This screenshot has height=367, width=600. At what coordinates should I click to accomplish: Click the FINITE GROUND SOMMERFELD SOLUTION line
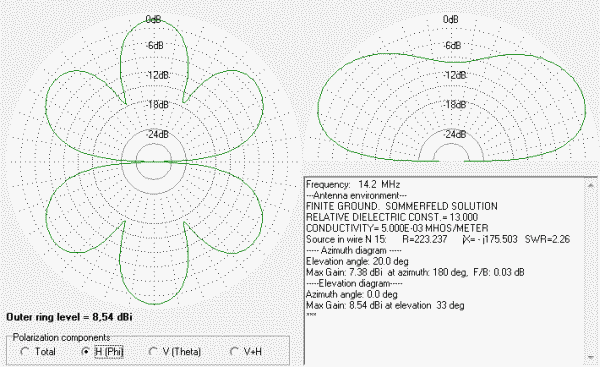pos(401,206)
